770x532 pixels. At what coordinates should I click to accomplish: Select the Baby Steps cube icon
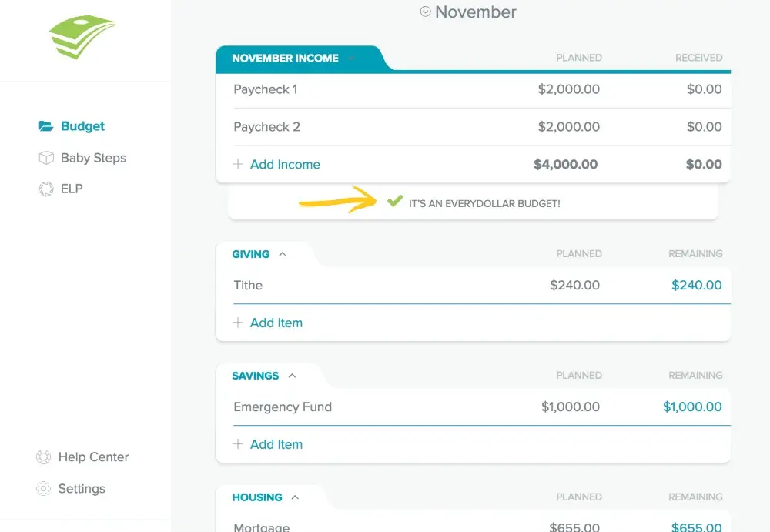[46, 158]
